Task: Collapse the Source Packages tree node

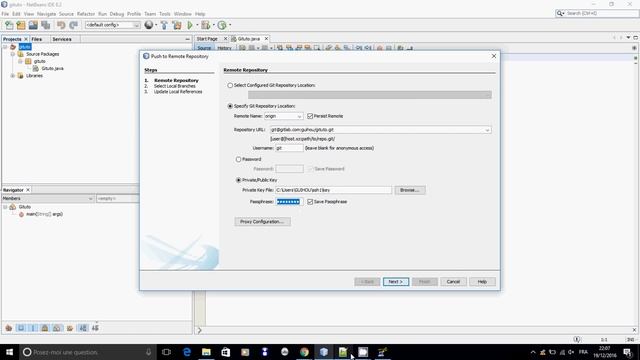Action: coord(13,54)
